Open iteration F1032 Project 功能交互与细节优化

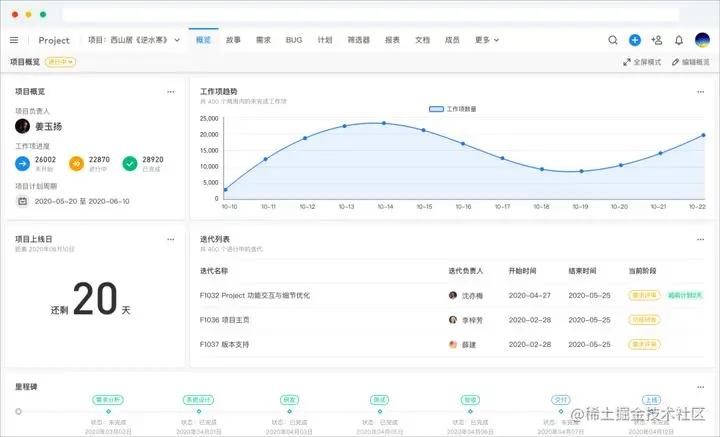point(255,296)
